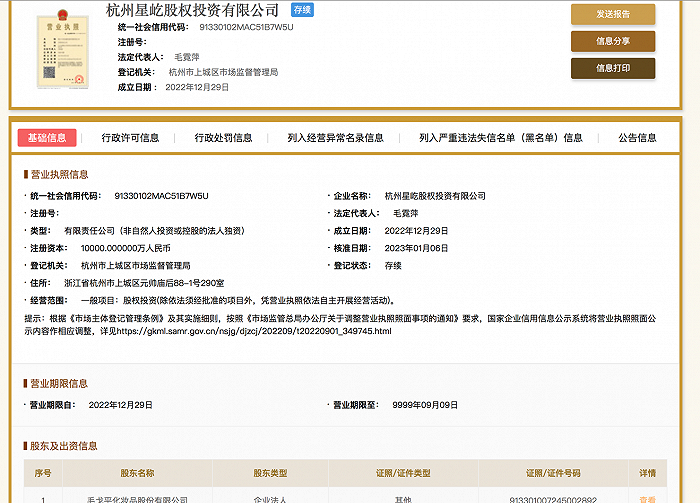Click the 证照/证件号码 column header

pos(553,473)
